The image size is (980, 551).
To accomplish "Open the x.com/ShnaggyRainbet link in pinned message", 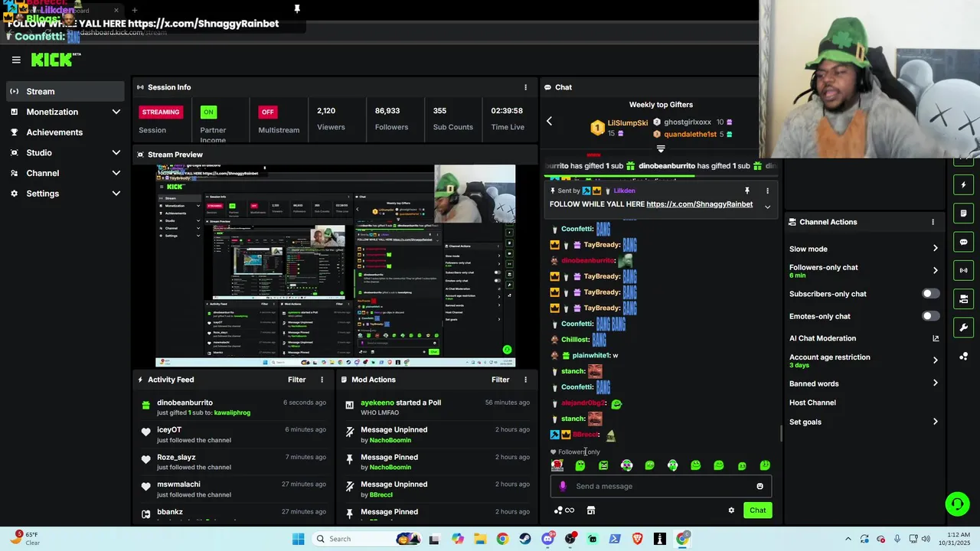I will click(x=699, y=204).
